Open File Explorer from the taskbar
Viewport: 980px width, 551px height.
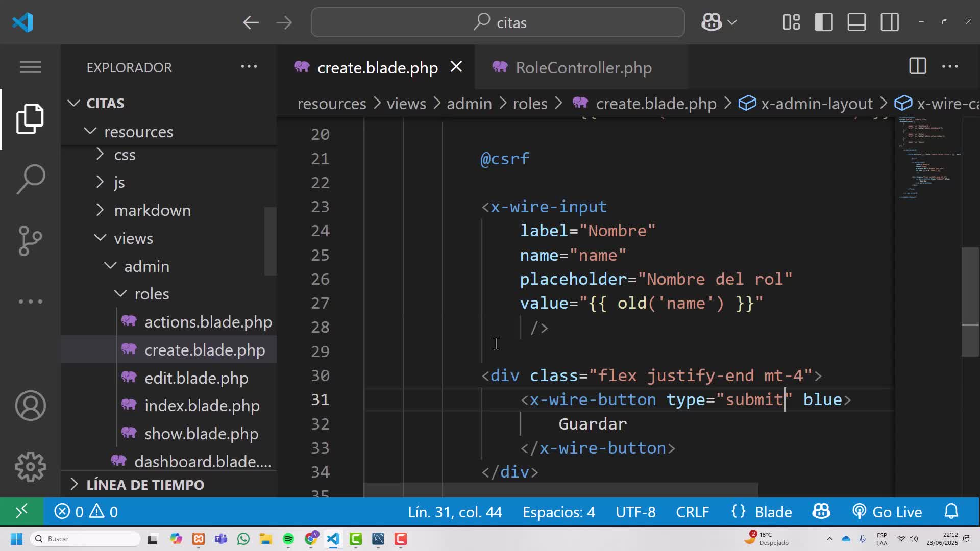(x=265, y=539)
